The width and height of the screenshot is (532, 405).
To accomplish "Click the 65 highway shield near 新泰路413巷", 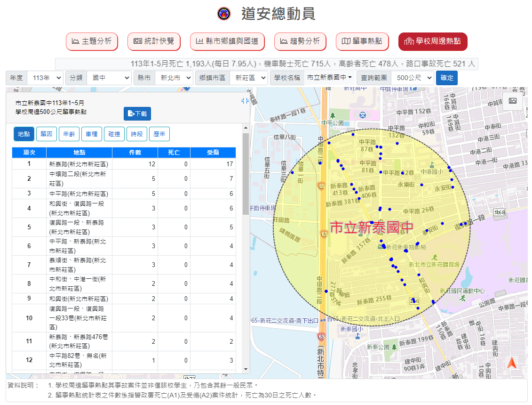I will point(322,186).
